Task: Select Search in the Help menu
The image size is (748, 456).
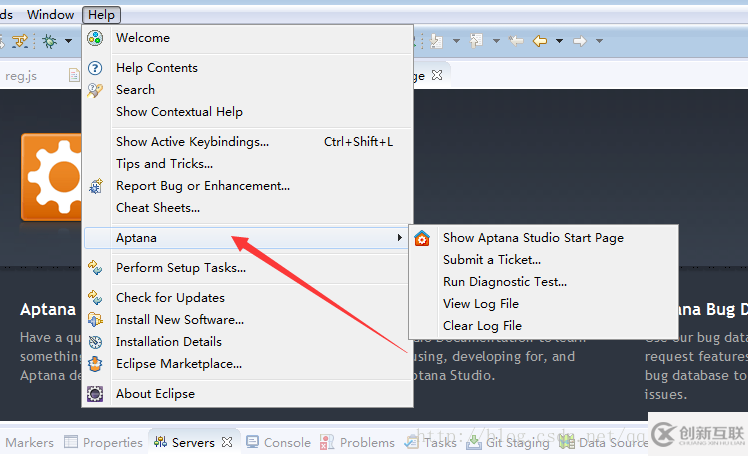Action: 248,90
